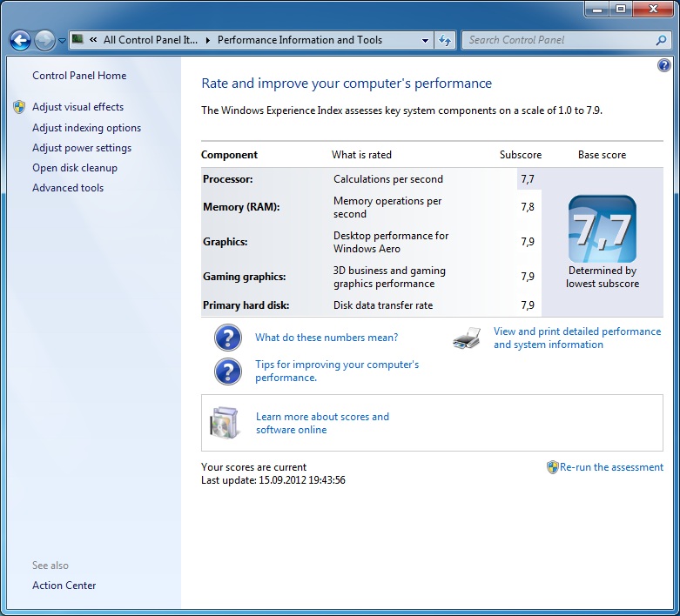Re-run the assessment
Image resolution: width=680 pixels, height=616 pixels.
[x=611, y=467]
